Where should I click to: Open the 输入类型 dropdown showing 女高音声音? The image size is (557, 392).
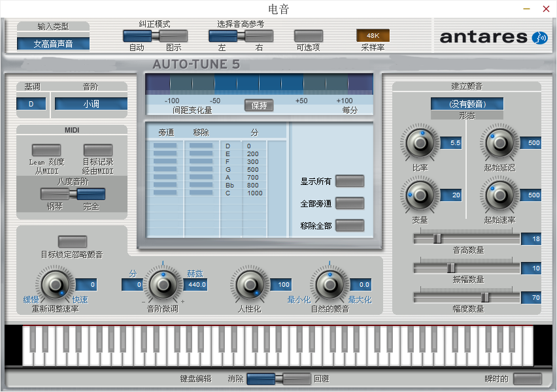[x=53, y=44]
